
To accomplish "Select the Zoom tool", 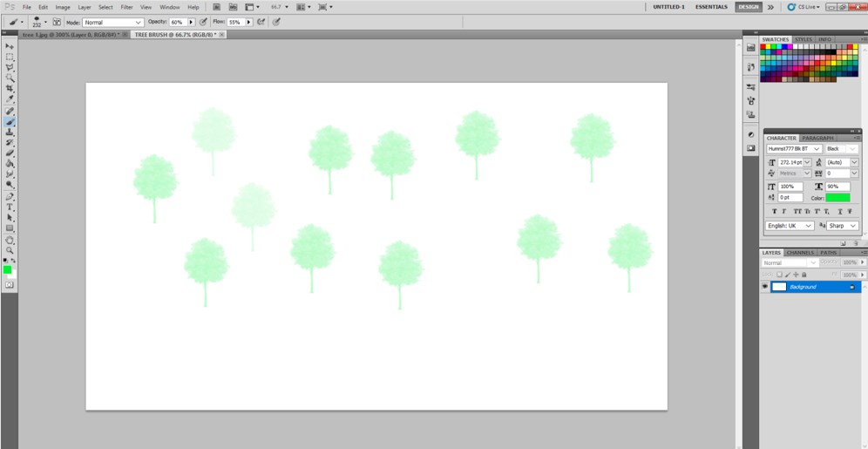I will coord(10,250).
